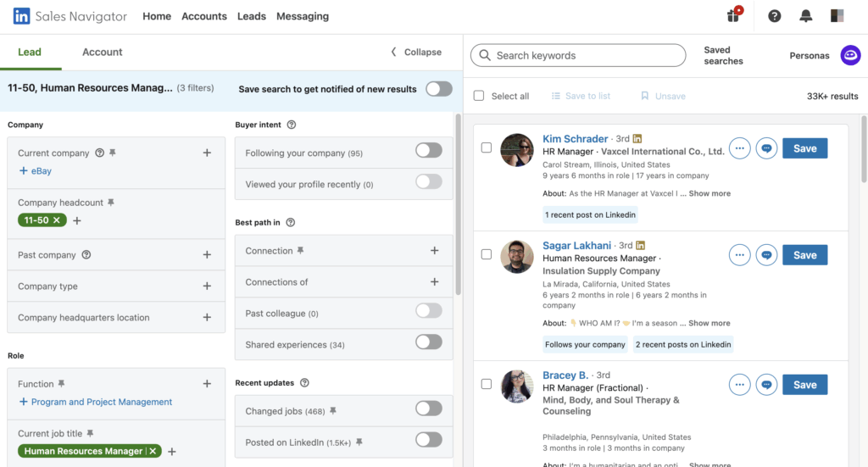Select Kim Schrader's result checkbox
The width and height of the screenshot is (868, 467).
(486, 147)
